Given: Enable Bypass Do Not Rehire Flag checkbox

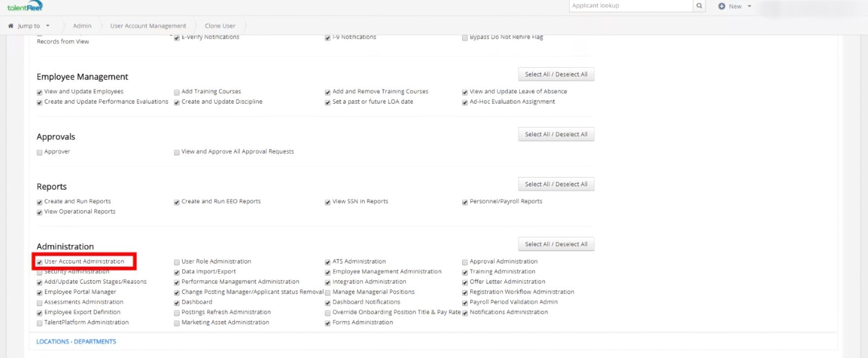Looking at the screenshot, I should click(465, 38).
